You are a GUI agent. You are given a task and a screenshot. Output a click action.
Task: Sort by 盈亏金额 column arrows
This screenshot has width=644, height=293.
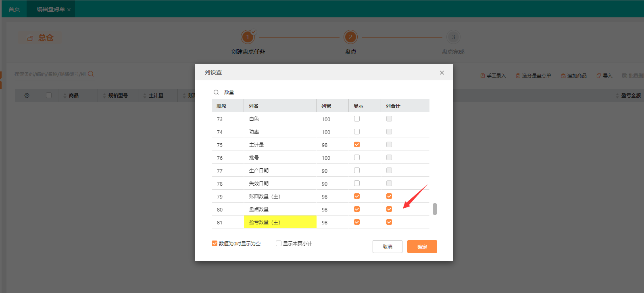pos(617,96)
